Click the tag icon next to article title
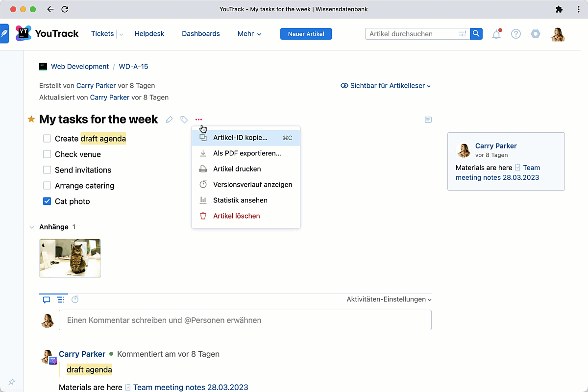This screenshot has width=588, height=392. pos(184,119)
